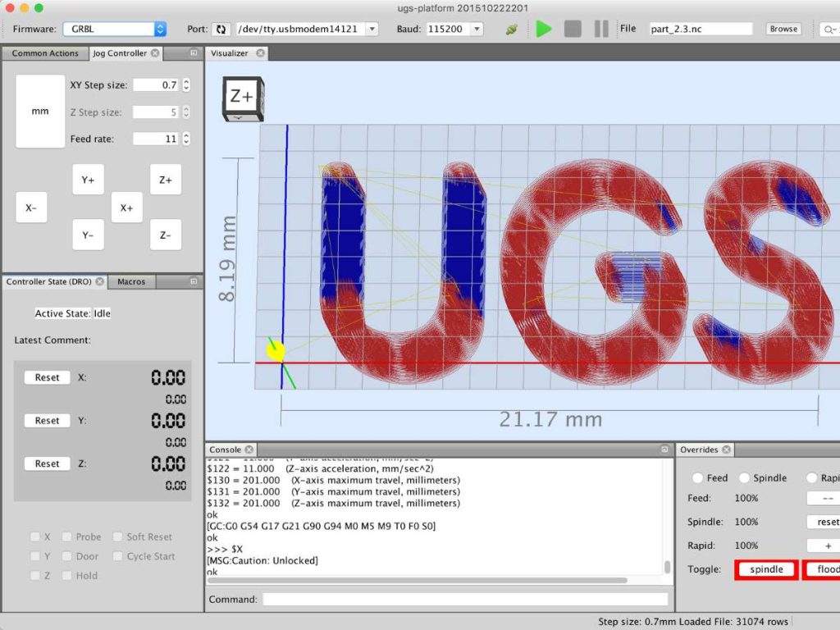Maximize the jog controller panel group

coord(194,53)
